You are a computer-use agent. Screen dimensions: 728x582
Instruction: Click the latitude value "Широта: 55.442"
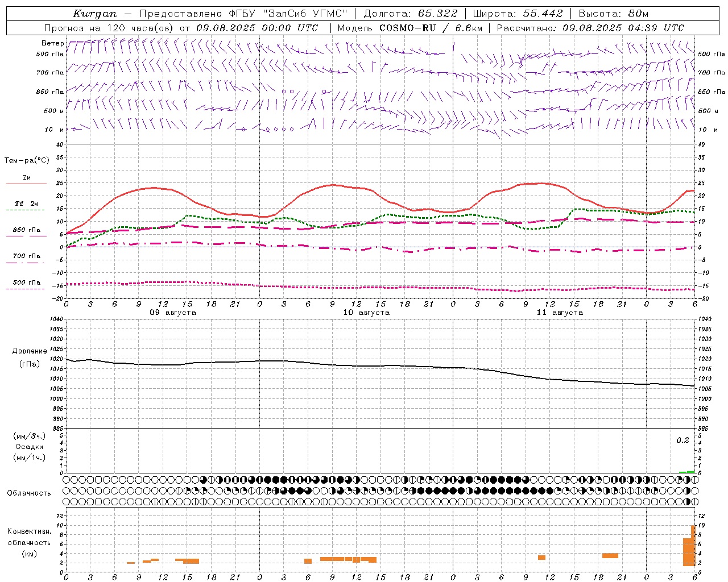click(x=518, y=14)
